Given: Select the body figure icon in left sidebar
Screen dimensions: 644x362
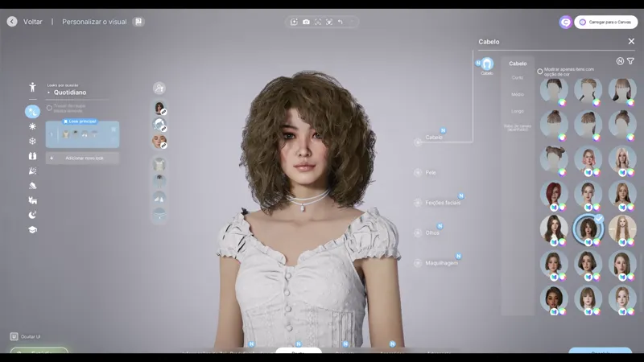Looking at the screenshot, I should click(32, 87).
